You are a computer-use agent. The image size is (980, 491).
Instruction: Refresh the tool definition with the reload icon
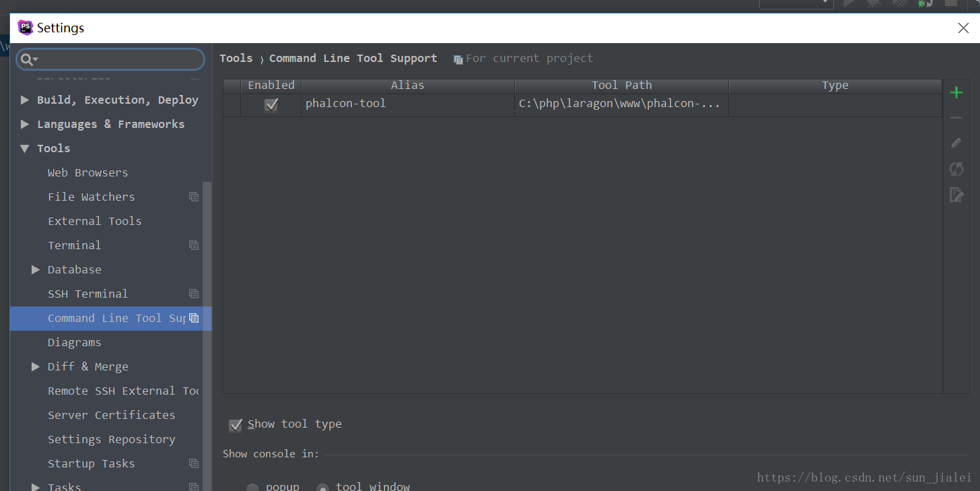click(x=956, y=168)
